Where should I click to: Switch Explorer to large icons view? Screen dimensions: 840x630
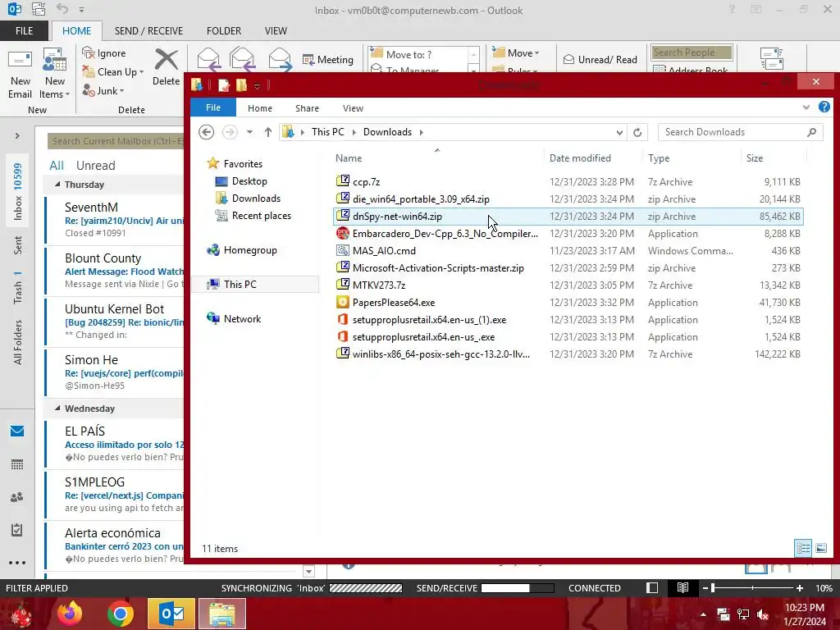(821, 548)
